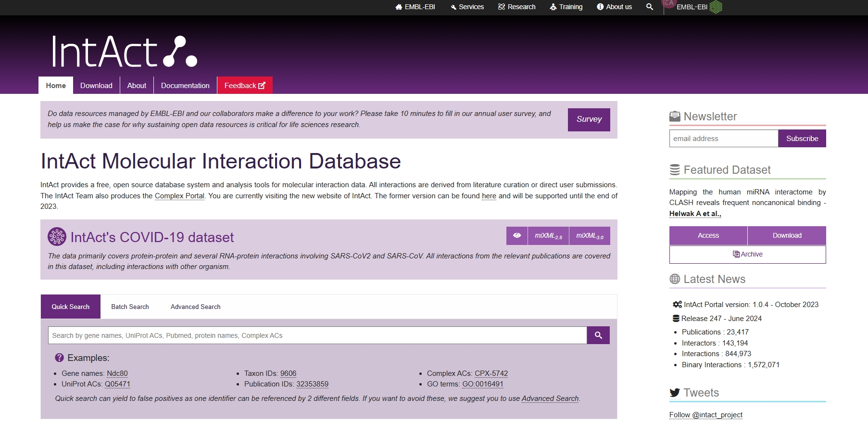The width and height of the screenshot is (868, 424).
Task: Click the featured dataset Download button
Action: [787, 235]
